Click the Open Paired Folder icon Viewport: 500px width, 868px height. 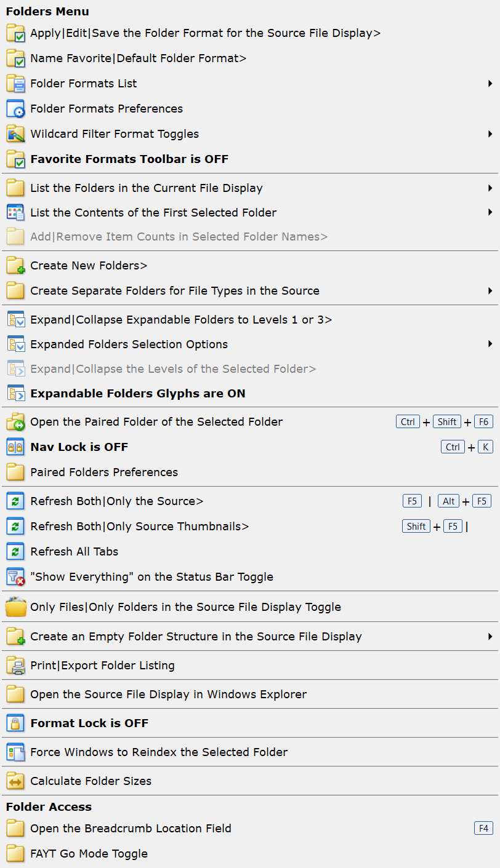tap(15, 422)
